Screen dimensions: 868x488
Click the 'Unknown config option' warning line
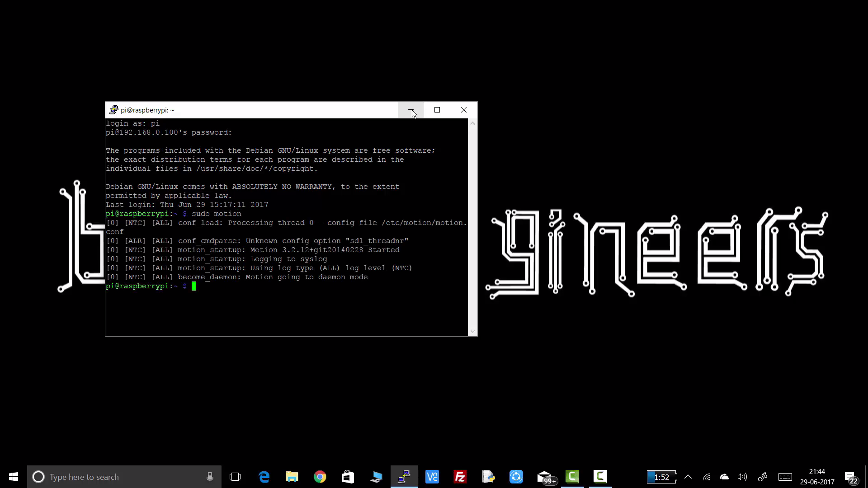[x=257, y=241]
